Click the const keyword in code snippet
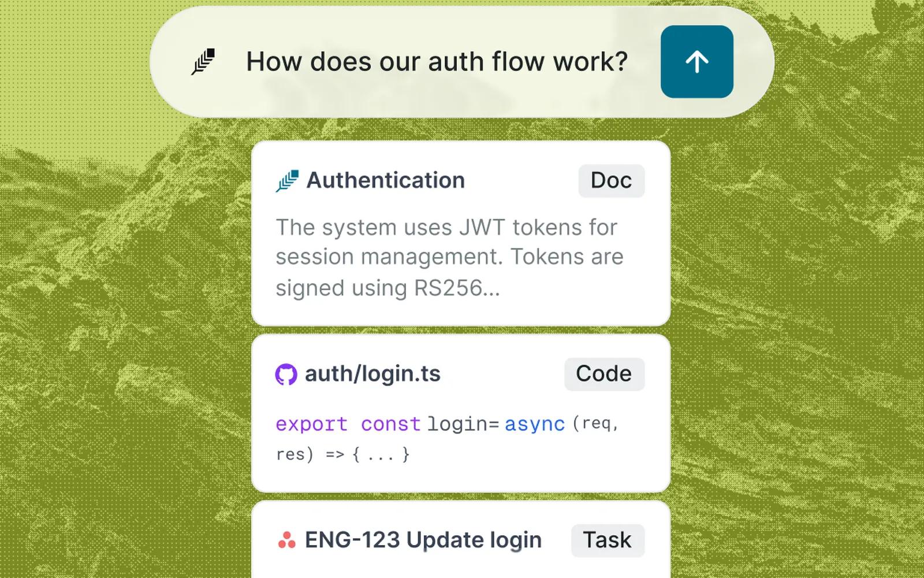 [x=390, y=424]
